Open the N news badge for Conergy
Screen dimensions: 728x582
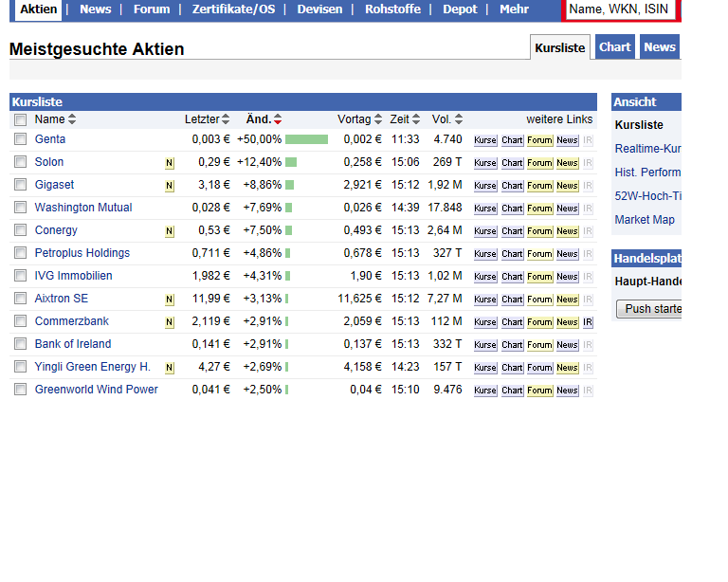point(170,231)
